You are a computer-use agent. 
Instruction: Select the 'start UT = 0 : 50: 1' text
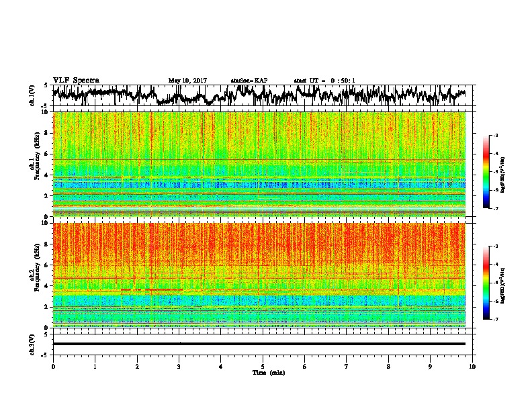pyautogui.click(x=324, y=81)
